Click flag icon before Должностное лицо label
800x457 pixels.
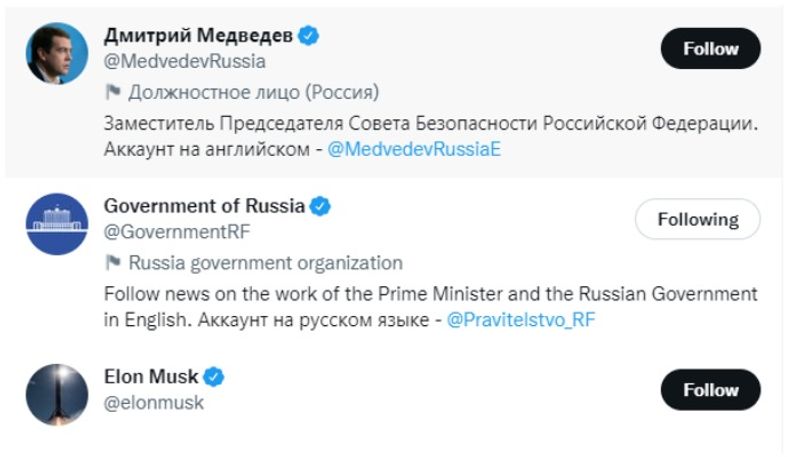[112, 93]
